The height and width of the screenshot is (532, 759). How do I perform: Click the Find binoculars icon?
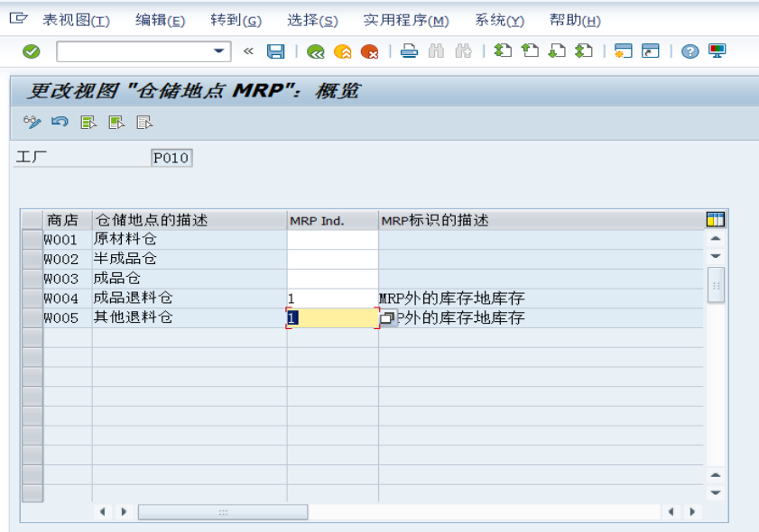click(x=436, y=50)
